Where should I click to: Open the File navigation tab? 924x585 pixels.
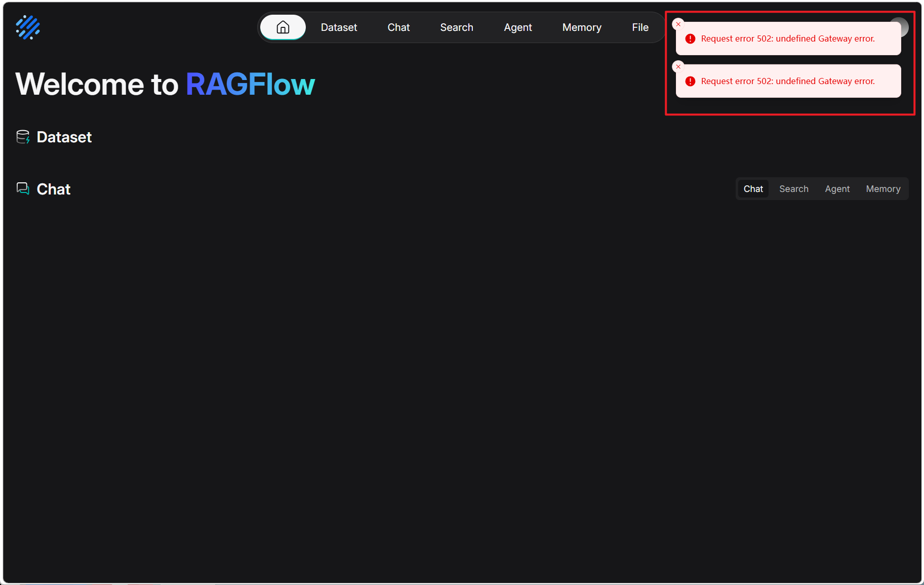(x=640, y=27)
